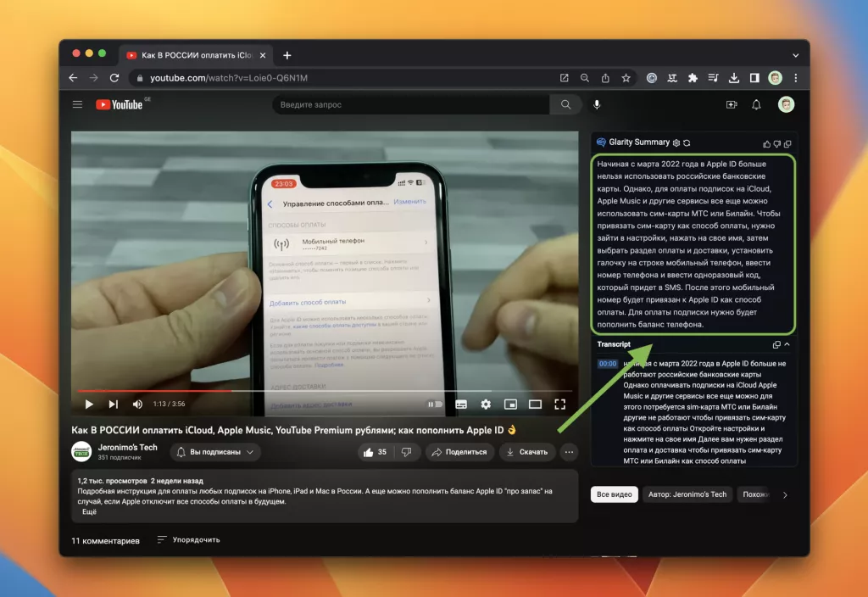Toggle the autoplay switch
868x597 pixels.
(435, 405)
